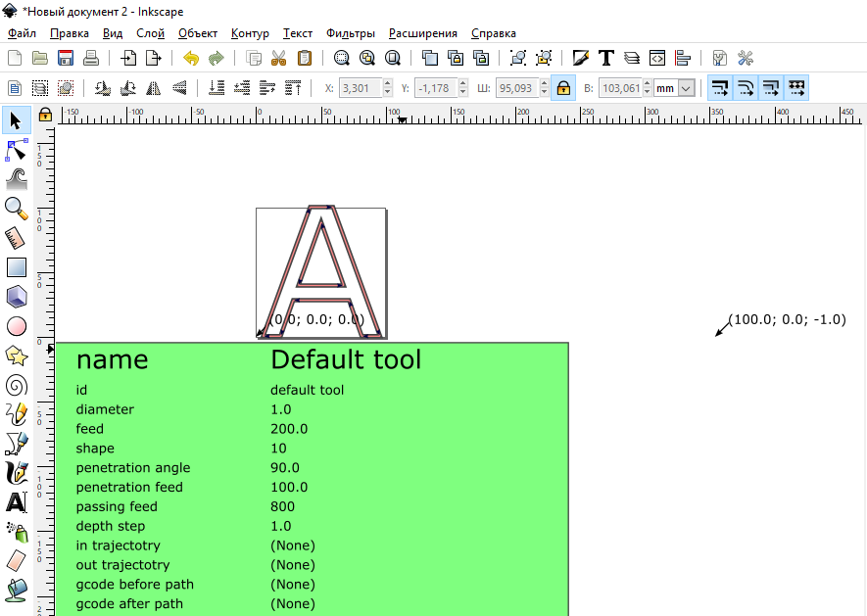
Task: Select the Star polygon tool
Action: pos(16,356)
